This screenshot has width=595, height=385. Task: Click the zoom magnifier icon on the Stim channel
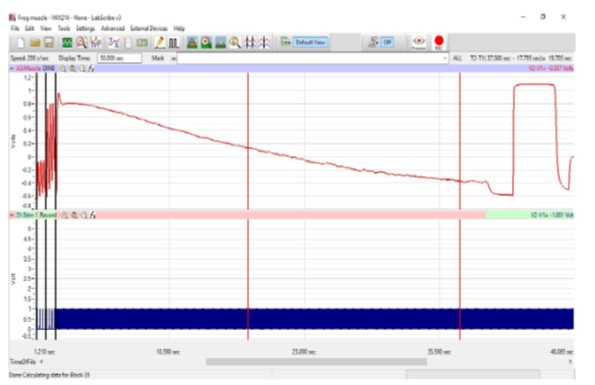(65, 215)
